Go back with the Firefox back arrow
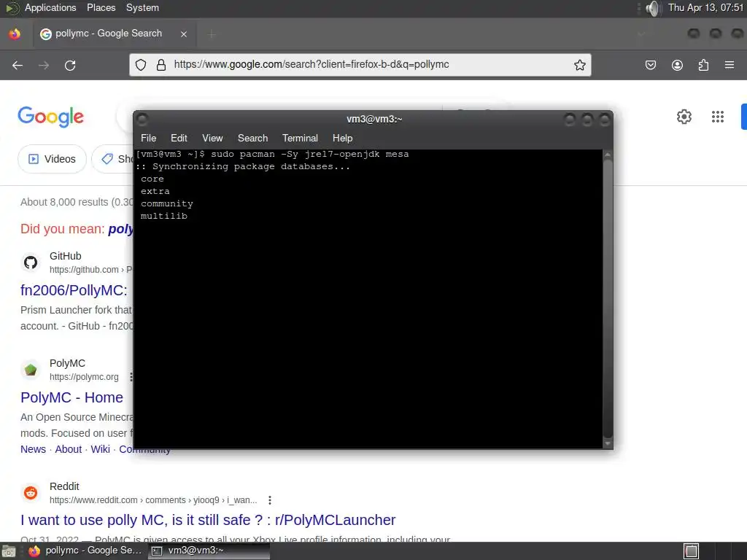Viewport: 747px width, 560px height. click(18, 65)
